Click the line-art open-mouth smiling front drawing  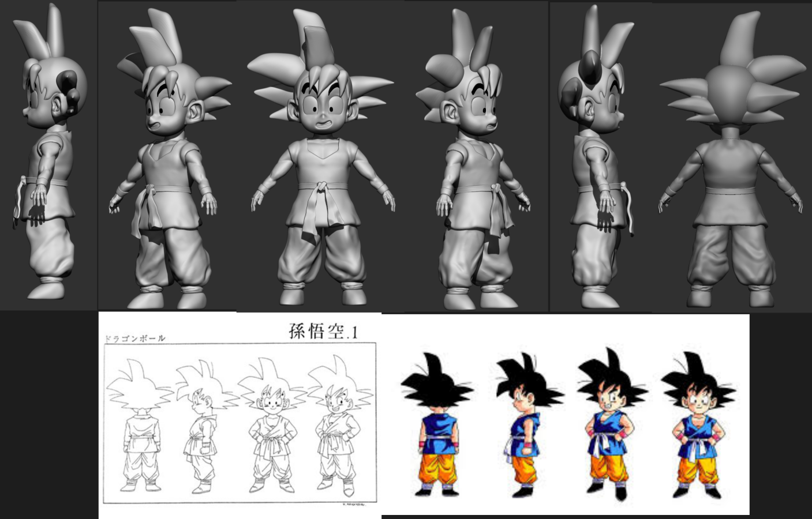tap(340, 426)
